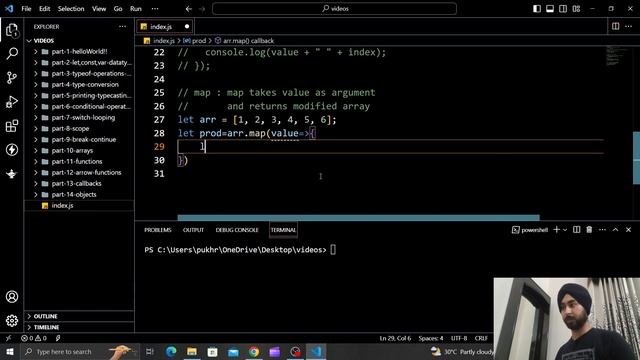The image size is (640, 360).
Task: Open the Run menu
Action: (136, 9)
